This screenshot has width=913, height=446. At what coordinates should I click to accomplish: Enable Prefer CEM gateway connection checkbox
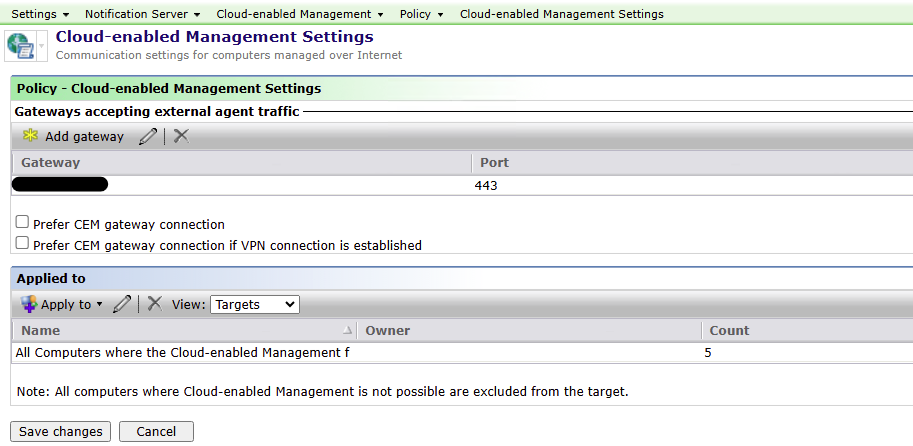(x=23, y=223)
